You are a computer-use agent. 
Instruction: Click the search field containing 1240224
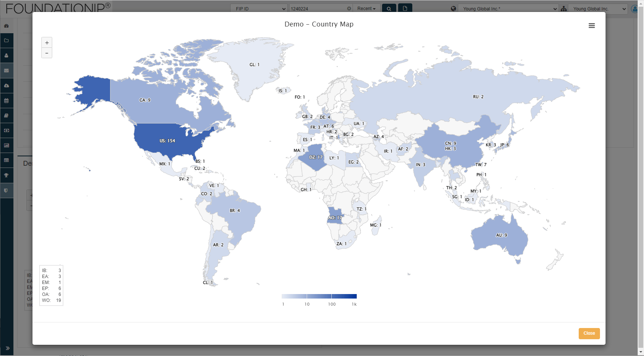coord(321,9)
